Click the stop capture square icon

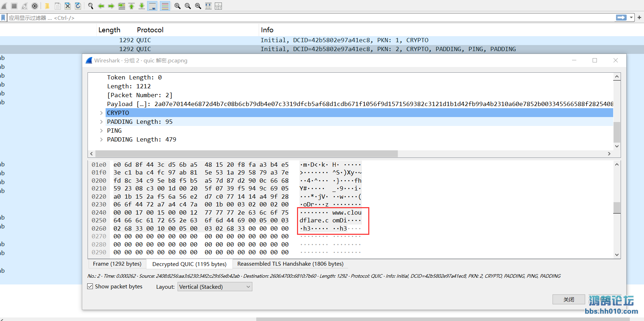coord(14,6)
